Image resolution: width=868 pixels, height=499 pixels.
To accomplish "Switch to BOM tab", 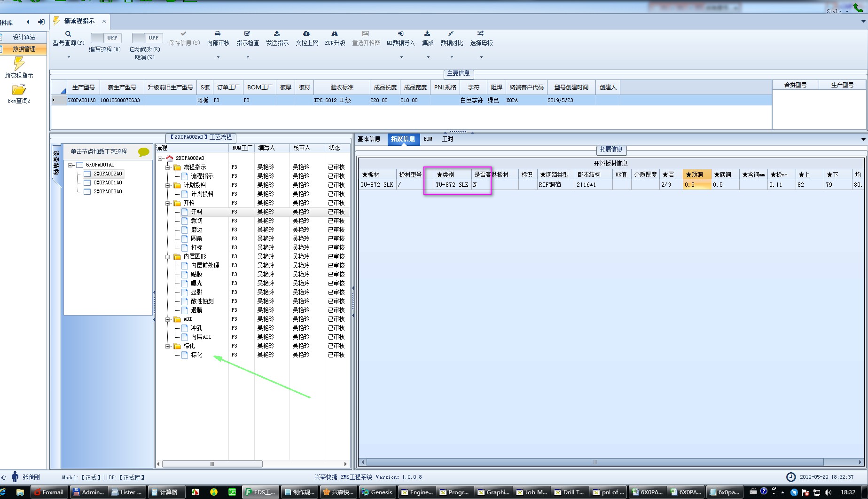I will pyautogui.click(x=428, y=139).
